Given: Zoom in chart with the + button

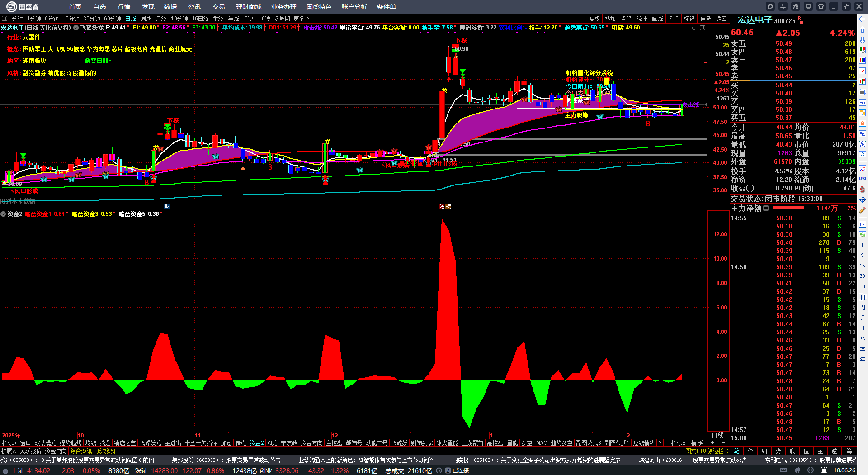Looking at the screenshot, I should 712,443.
